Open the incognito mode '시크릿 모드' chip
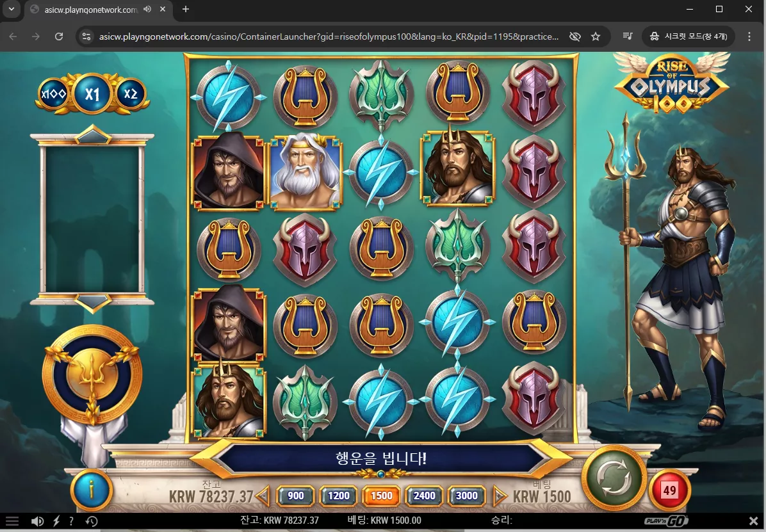 click(x=688, y=36)
